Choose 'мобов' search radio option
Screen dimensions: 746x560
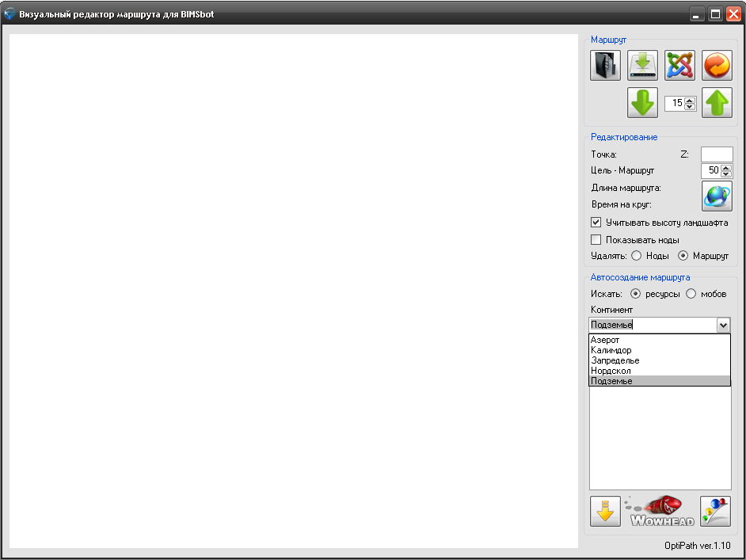click(691, 294)
